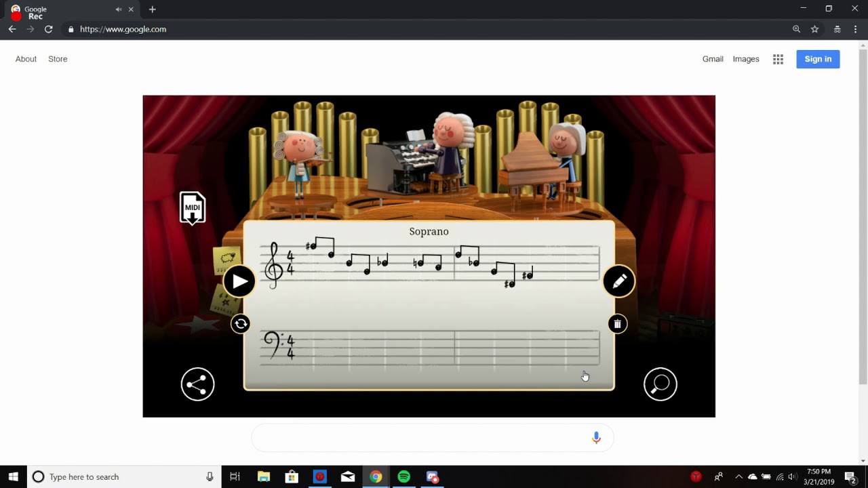
Task: Click the doodle magnifier search icon
Action: coord(660,384)
